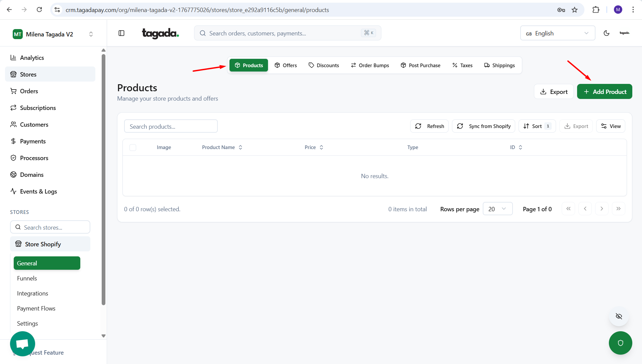Click the eye-slash visibility button
The height and width of the screenshot is (364, 642).
[x=619, y=316]
